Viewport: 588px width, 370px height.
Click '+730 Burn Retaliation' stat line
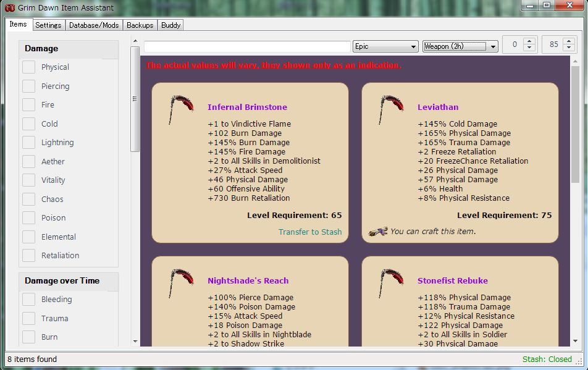click(249, 198)
